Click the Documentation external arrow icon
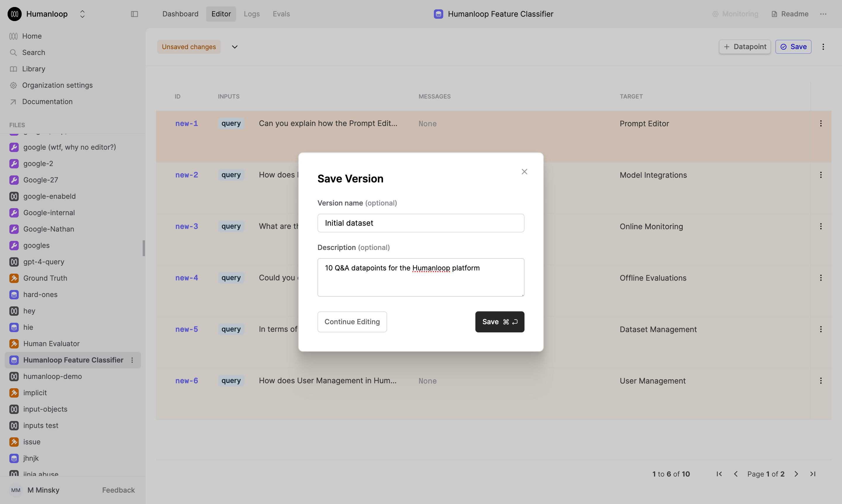 pos(13,101)
